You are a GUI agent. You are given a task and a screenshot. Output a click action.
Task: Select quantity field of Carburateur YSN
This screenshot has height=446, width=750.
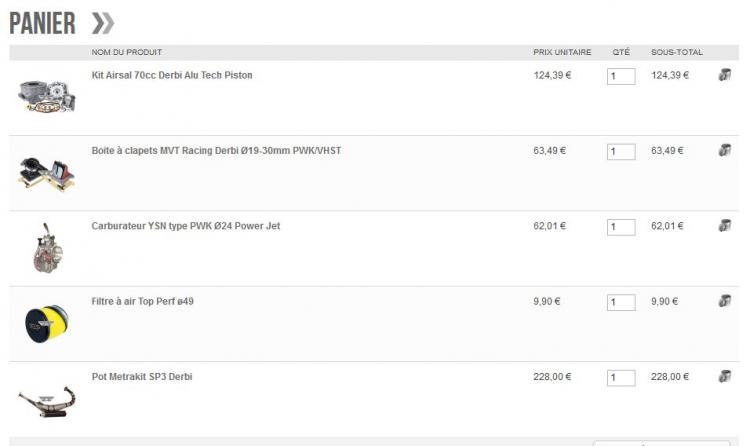[621, 227]
